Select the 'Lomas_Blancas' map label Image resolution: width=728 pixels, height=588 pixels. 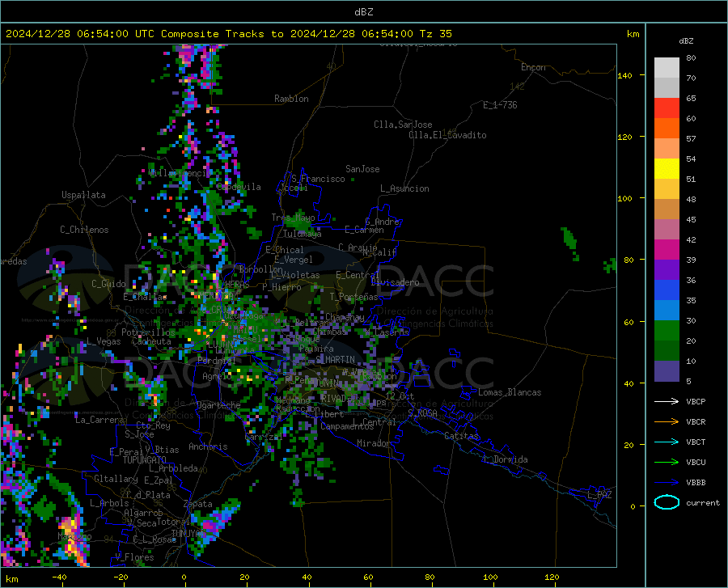pos(510,392)
